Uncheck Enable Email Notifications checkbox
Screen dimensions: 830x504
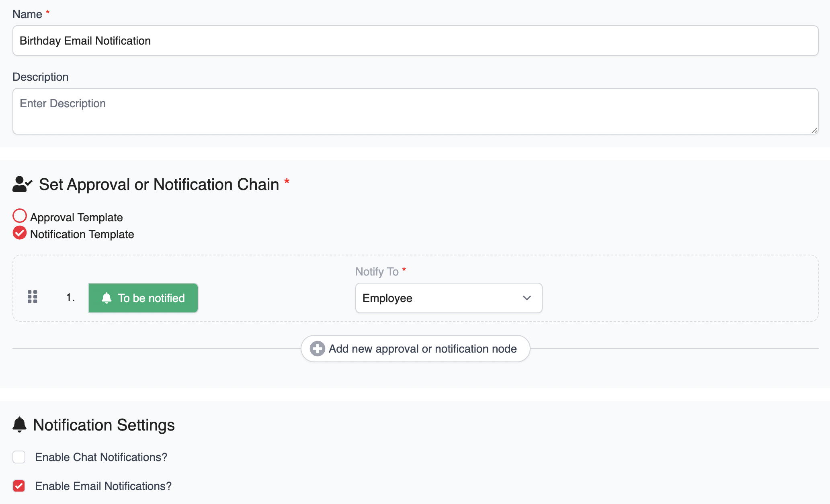click(x=19, y=486)
